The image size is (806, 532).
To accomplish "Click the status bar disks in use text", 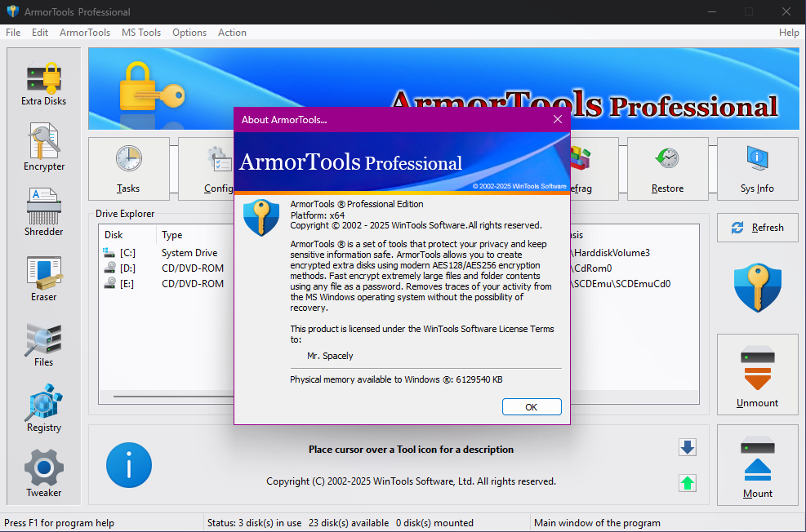I will [x=255, y=523].
